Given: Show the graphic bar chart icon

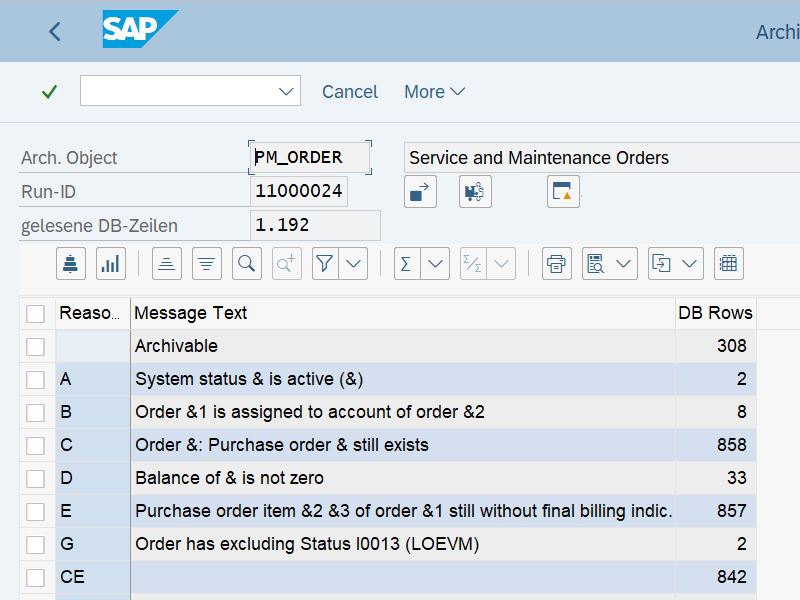Looking at the screenshot, I should 111,264.
